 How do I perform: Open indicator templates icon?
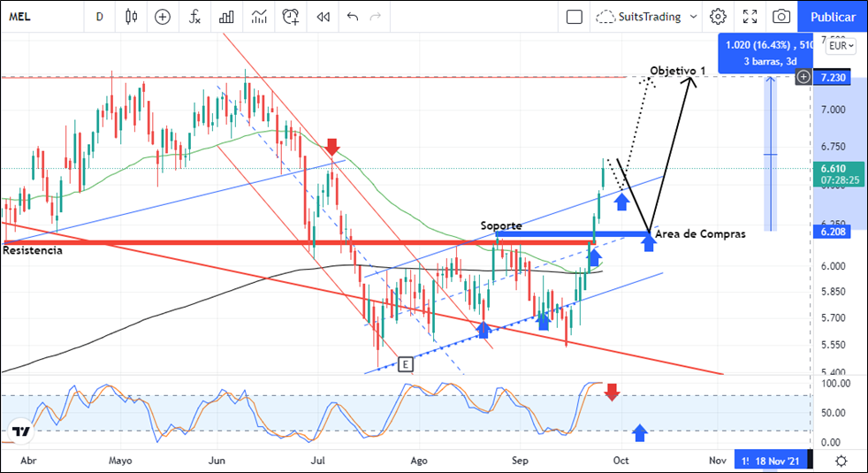[x=259, y=16]
